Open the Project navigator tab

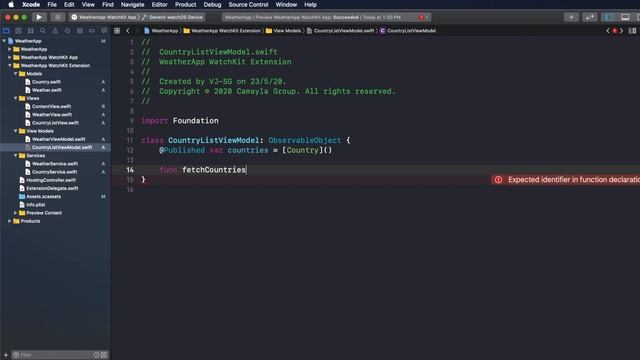[6, 31]
